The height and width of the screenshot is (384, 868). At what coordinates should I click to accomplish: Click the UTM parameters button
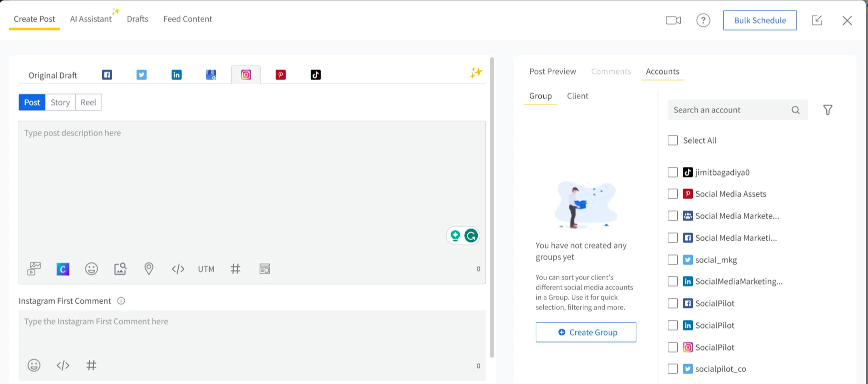206,269
